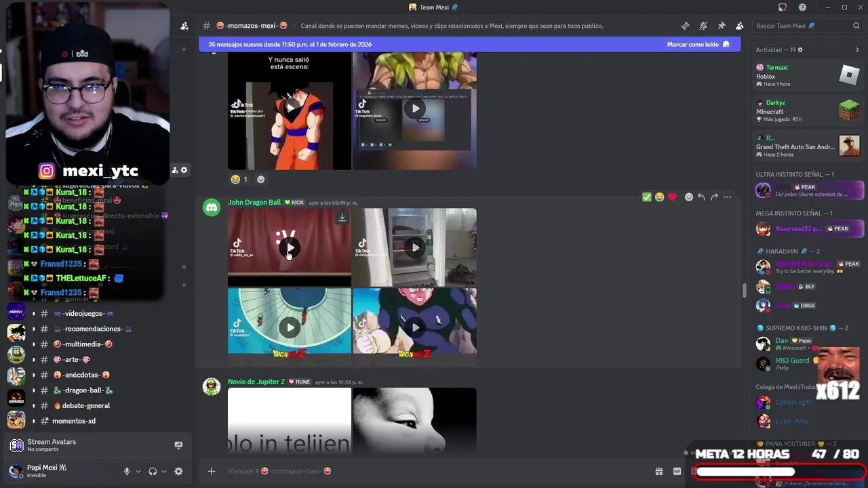Open the Animanga server icon
Screen dimensions: 868x488
(16, 398)
